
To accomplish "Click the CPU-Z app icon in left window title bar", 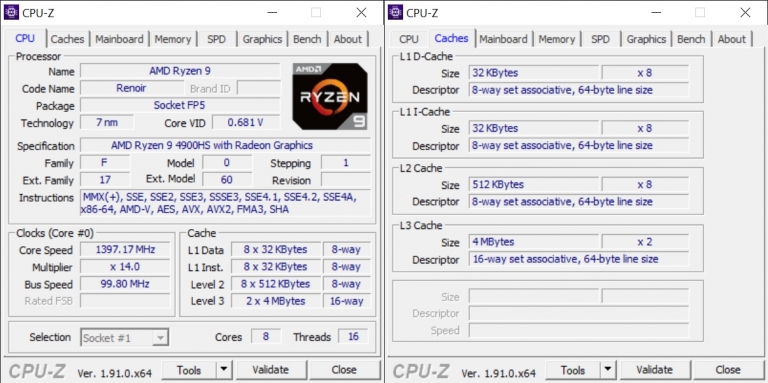I will (x=11, y=12).
